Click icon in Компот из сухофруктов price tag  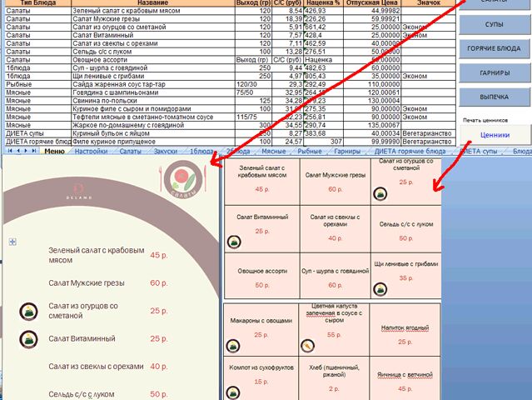pyautogui.click(x=233, y=392)
